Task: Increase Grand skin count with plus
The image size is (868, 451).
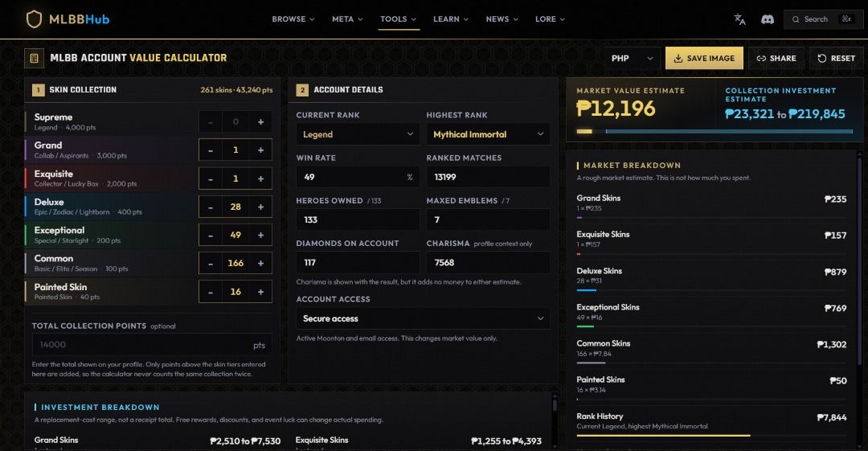Action: (260, 150)
